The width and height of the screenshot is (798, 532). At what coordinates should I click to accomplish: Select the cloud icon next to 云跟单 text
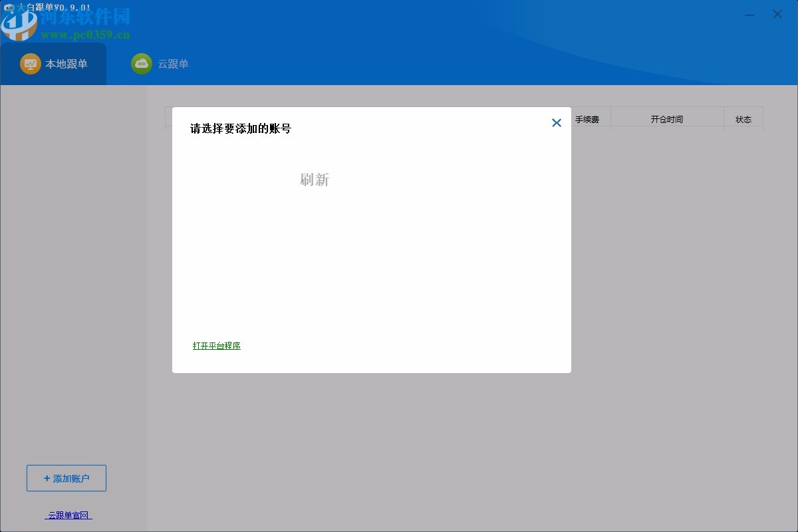click(x=141, y=64)
